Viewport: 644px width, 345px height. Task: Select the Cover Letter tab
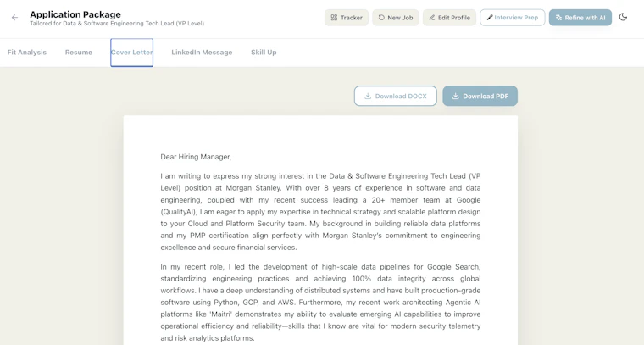(x=132, y=53)
